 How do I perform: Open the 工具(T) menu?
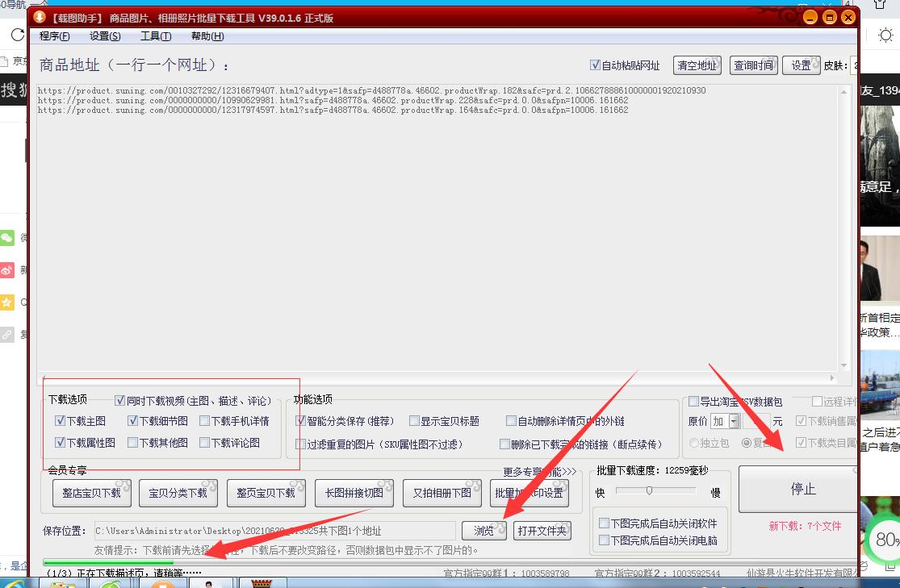tap(155, 35)
